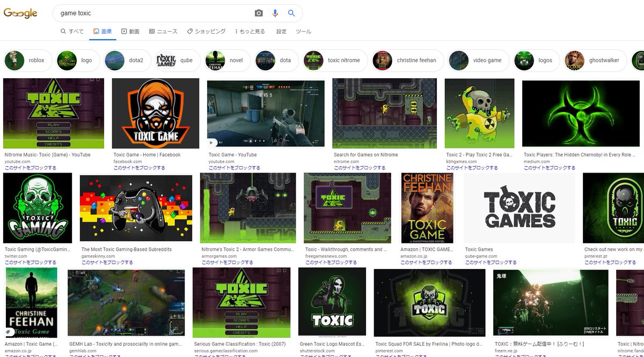Block site link under gameskinny.com result

(107, 262)
